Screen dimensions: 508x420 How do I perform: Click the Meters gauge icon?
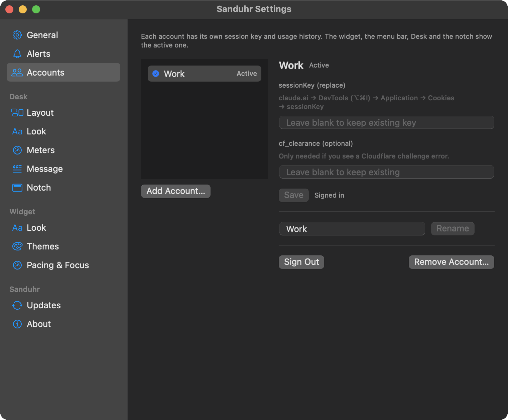tap(17, 150)
